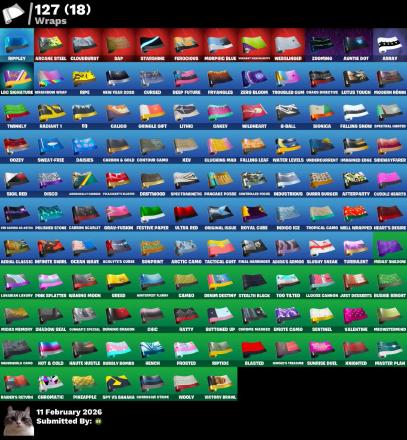This screenshot has width=407, height=440.
Task: Select the Morphic Blue wrap
Action: [x=220, y=45]
